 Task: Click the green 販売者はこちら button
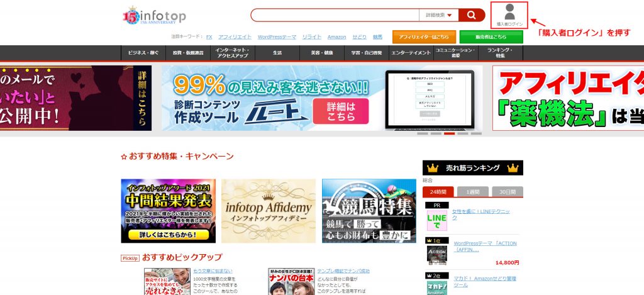click(x=491, y=36)
